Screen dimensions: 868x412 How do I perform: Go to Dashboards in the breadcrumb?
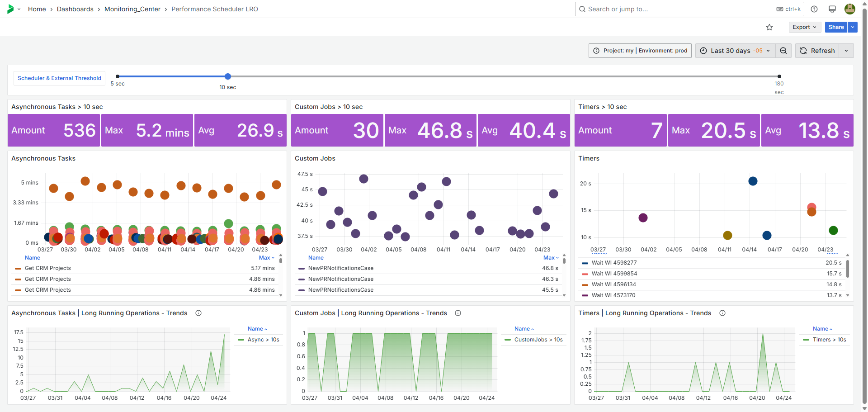[75, 9]
